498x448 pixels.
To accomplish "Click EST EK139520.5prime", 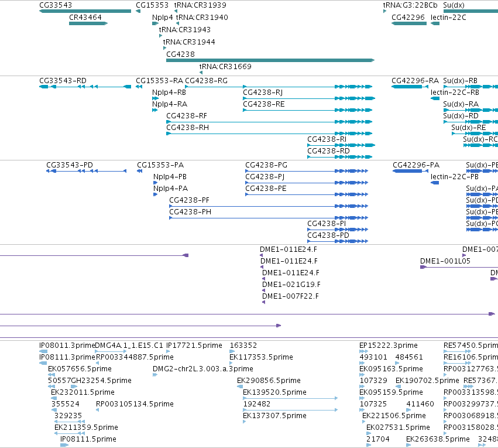I will 290,398.
